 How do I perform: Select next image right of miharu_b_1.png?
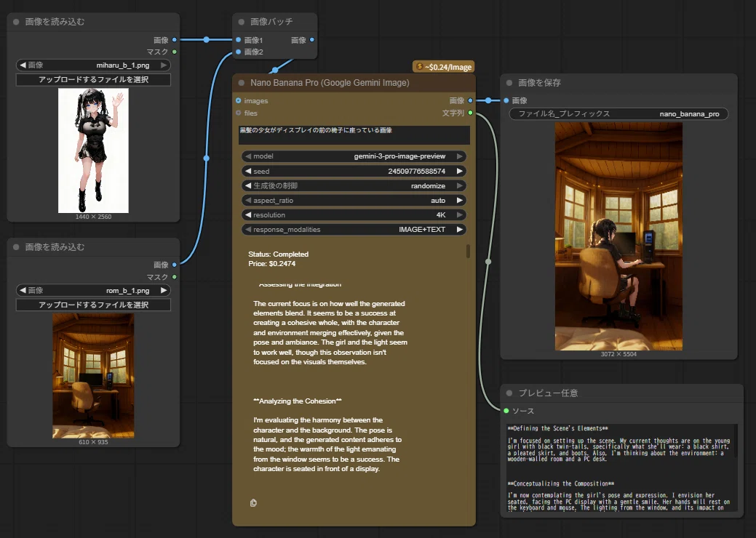164,65
